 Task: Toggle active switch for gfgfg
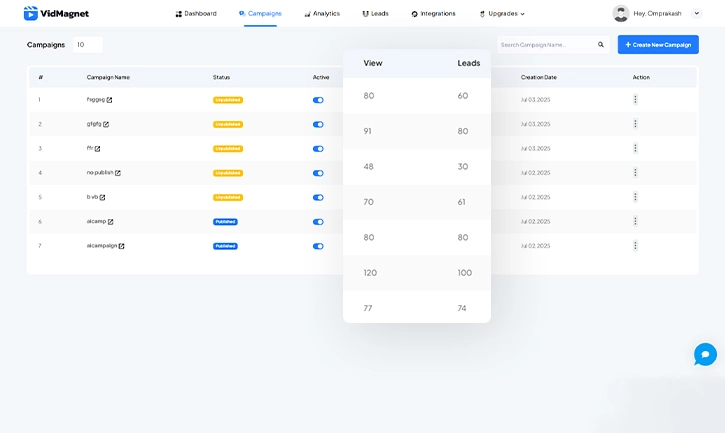(318, 124)
